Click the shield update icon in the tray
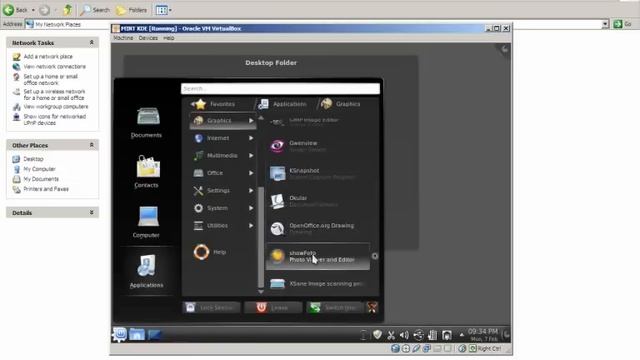Viewport: 640px width, 360px height. (x=378, y=335)
